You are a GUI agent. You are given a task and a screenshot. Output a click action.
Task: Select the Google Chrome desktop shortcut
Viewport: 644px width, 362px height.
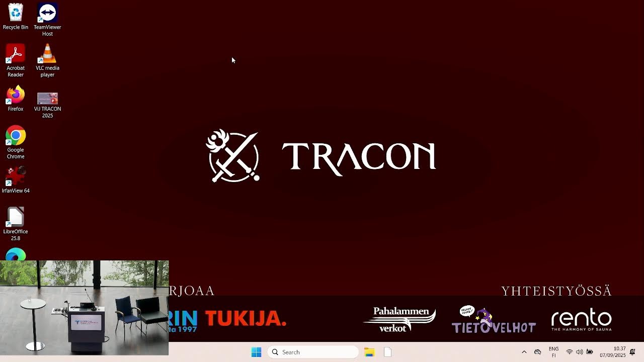(x=16, y=143)
